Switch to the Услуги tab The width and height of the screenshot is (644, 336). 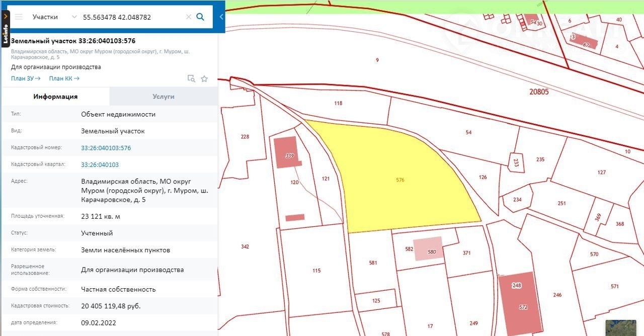[x=164, y=96]
